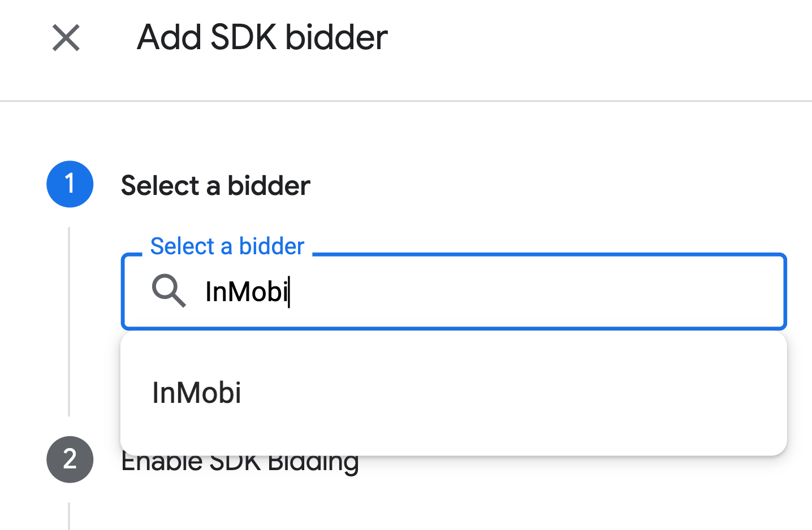Click the blue step 1 circle

tap(70, 184)
